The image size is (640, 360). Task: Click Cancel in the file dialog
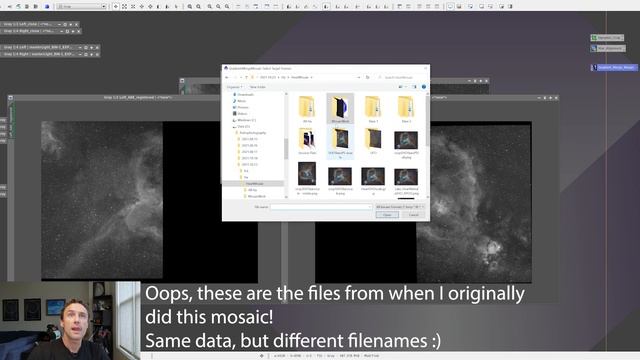(x=413, y=215)
